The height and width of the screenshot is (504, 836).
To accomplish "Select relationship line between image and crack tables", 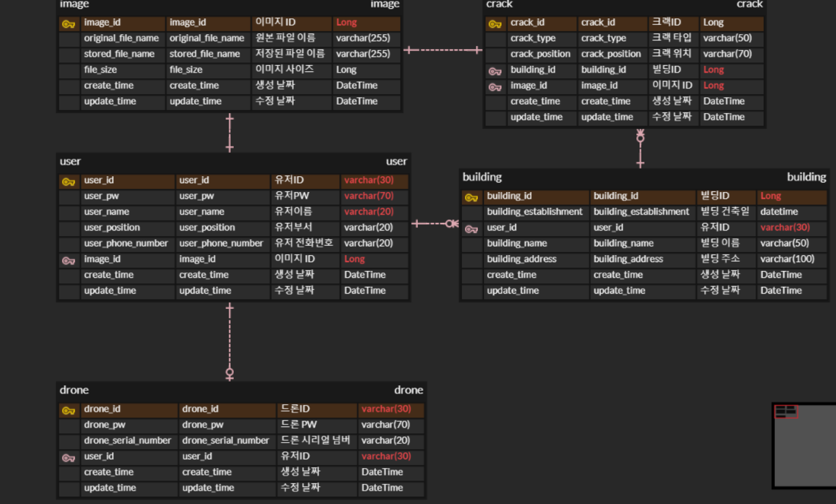I will (443, 50).
